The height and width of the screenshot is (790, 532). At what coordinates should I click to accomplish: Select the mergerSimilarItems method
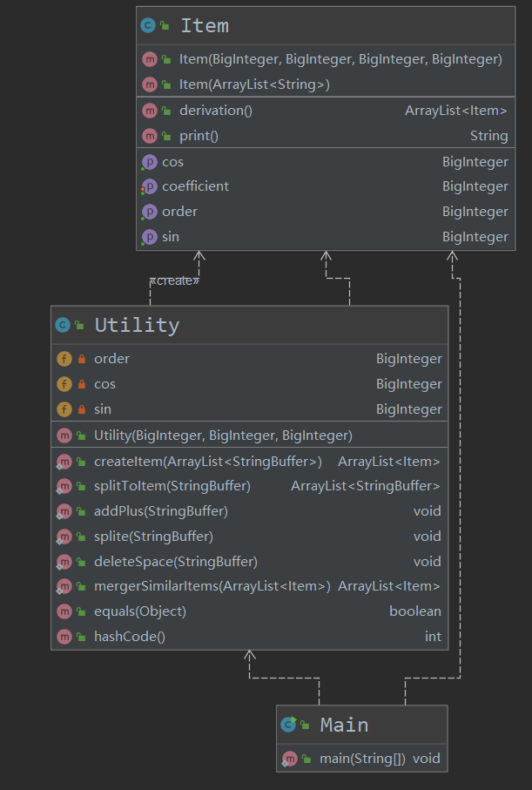coord(212,586)
